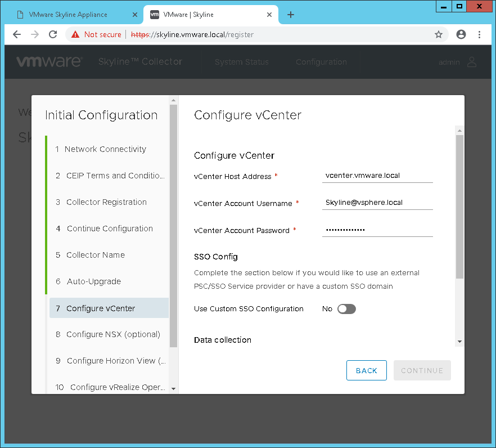Click the Data collection heading

tap(222, 340)
